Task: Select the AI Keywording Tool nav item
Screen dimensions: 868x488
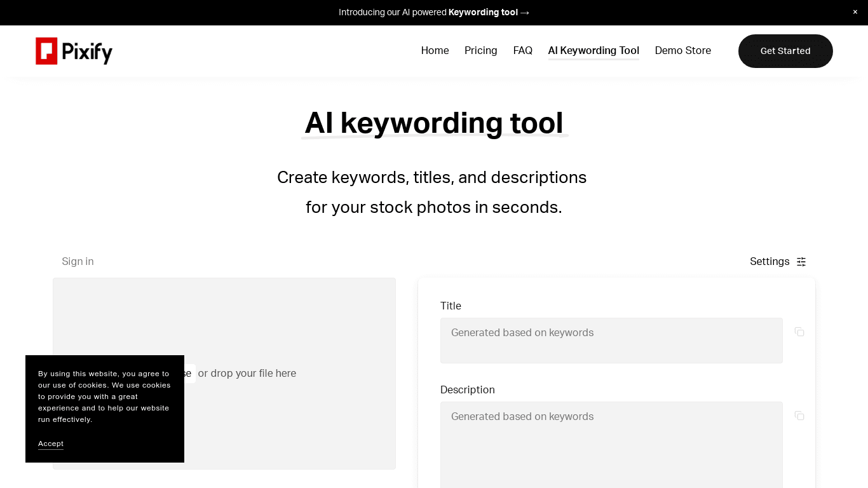Action: pyautogui.click(x=593, y=51)
